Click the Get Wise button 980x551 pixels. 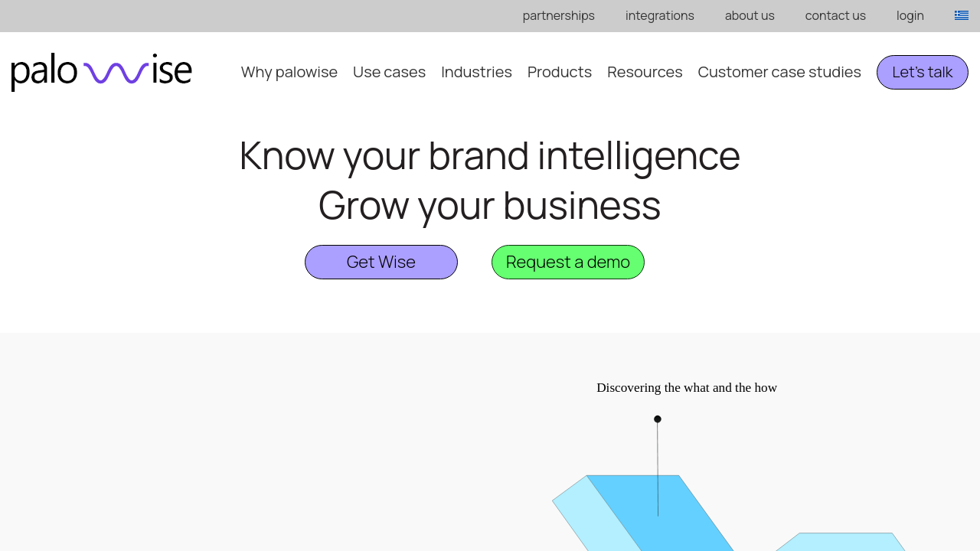tap(381, 262)
